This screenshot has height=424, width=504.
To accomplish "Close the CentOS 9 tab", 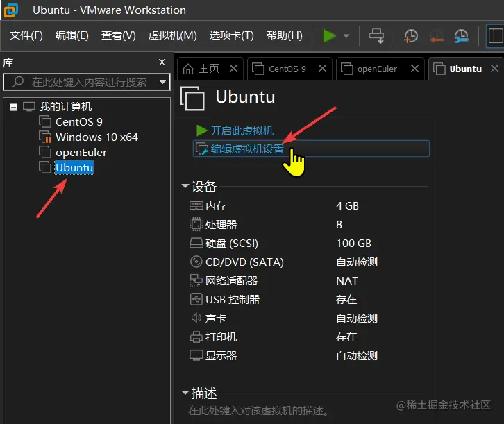I will click(x=322, y=69).
